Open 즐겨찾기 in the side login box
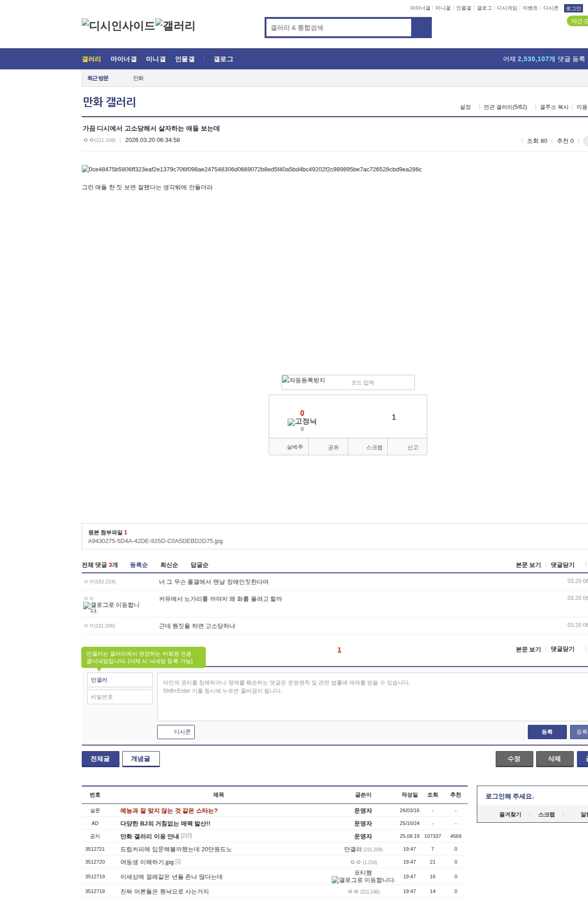This screenshot has height=899, width=588. pos(510,814)
